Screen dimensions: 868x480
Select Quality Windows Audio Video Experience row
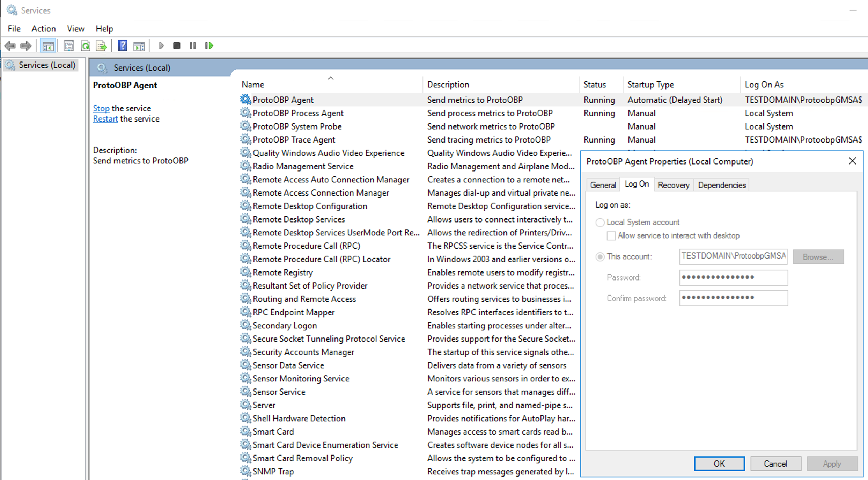pos(409,153)
